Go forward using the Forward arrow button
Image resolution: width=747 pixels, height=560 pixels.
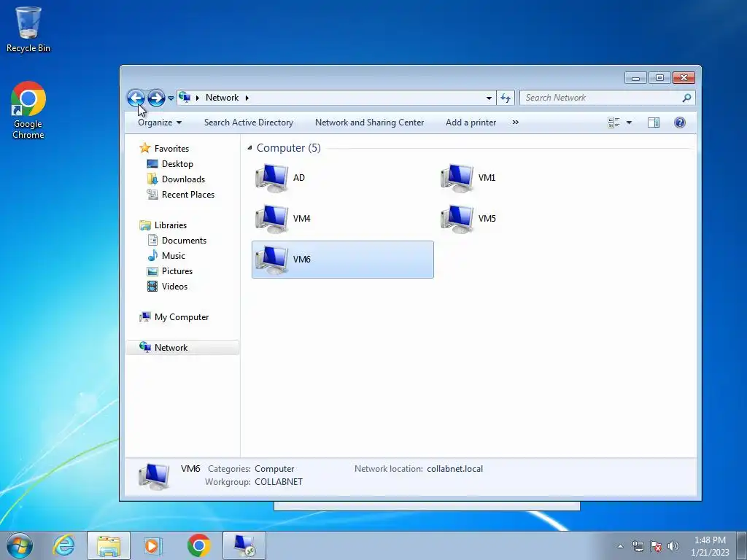156,98
